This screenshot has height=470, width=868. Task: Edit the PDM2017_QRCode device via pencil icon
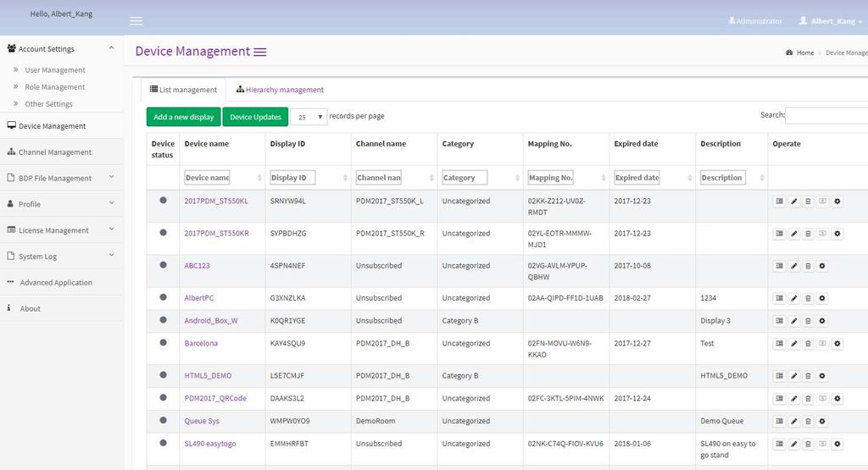point(793,399)
